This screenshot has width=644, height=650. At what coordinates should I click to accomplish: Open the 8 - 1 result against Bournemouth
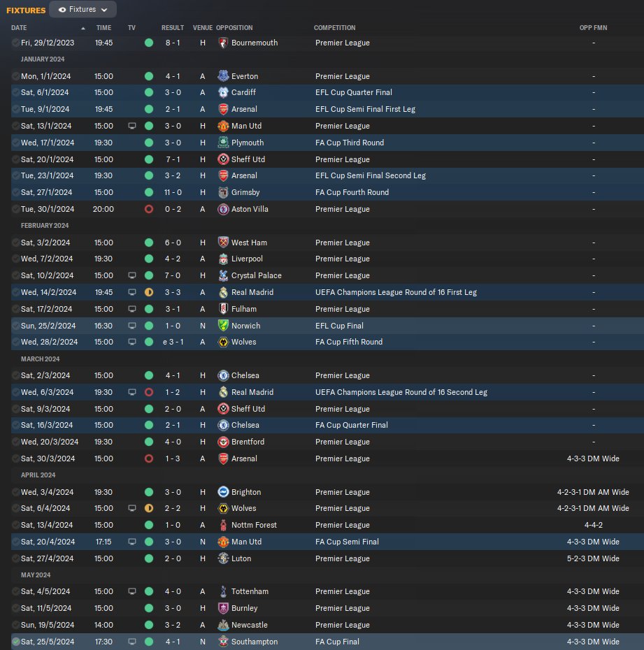173,43
